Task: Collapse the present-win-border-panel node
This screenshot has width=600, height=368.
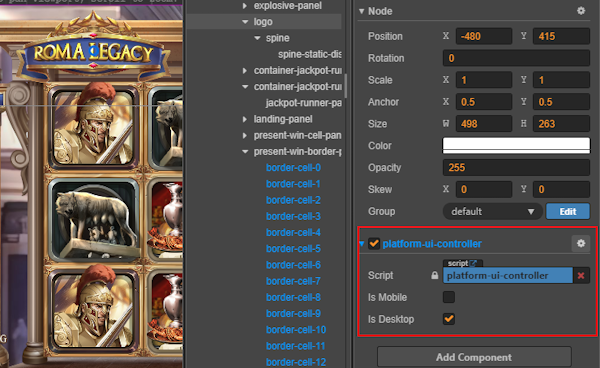Action: (x=245, y=152)
